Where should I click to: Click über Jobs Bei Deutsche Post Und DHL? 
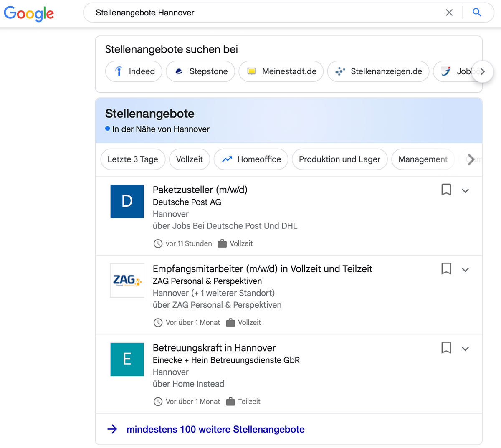(x=225, y=226)
